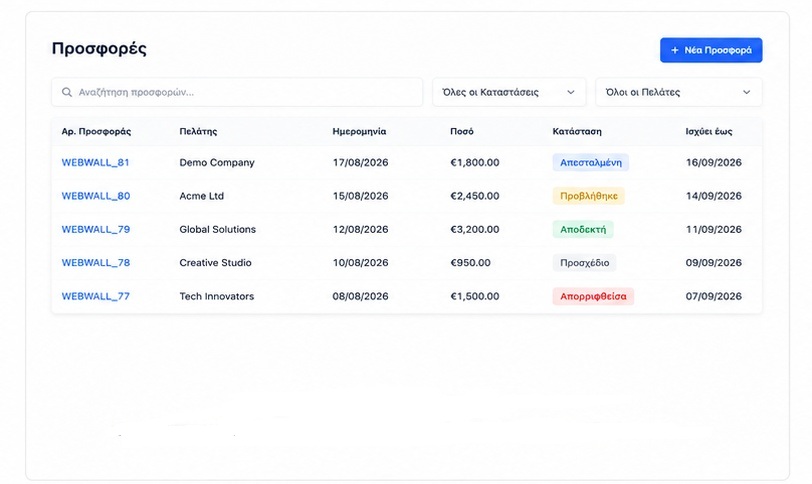
Task: Select the Creative Studio customer cell
Action: coord(215,263)
